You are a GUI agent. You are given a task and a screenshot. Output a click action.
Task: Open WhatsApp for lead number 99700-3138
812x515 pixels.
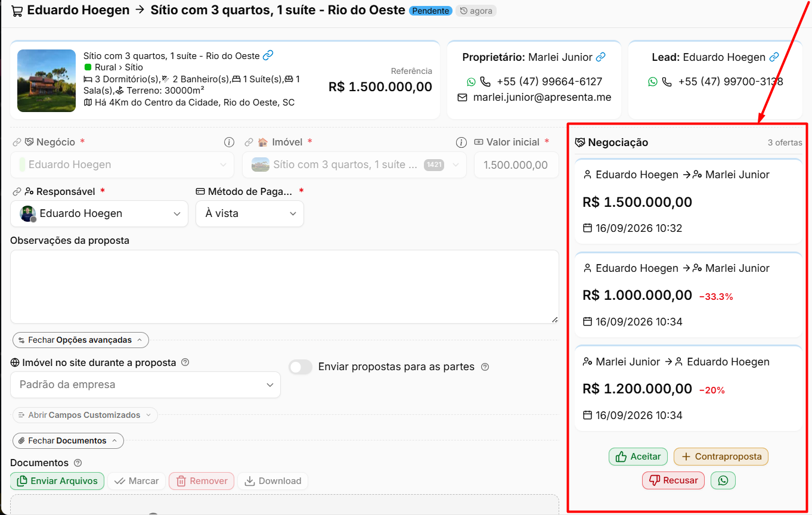653,82
